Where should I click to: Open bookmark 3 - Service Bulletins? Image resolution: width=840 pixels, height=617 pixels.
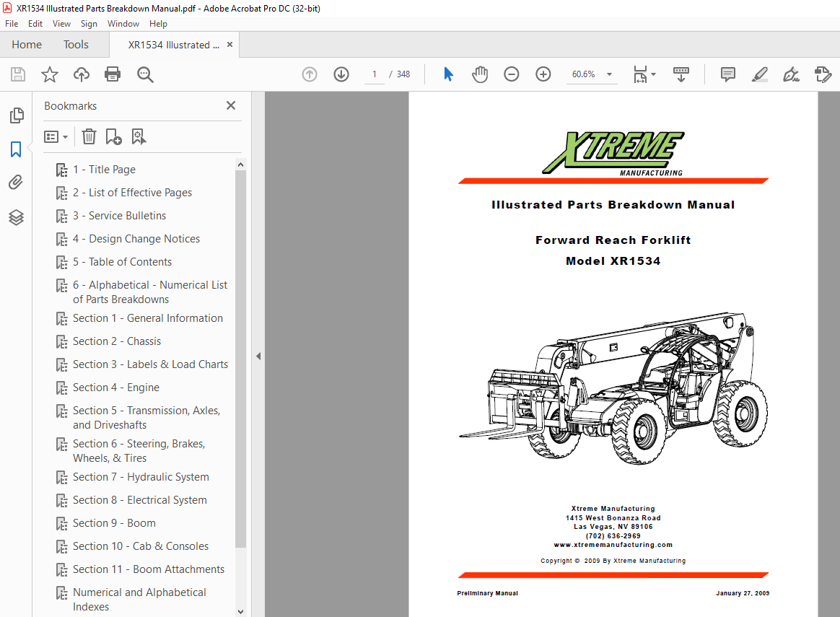click(120, 215)
